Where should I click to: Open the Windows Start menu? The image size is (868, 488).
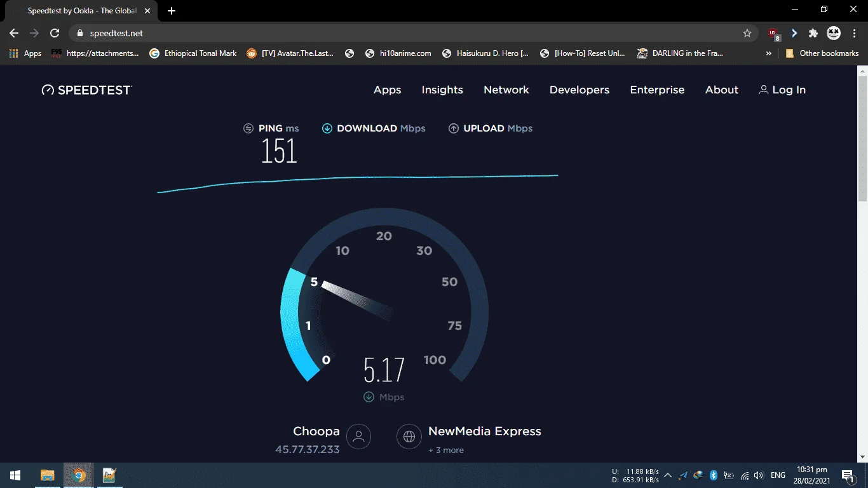tap(15, 475)
